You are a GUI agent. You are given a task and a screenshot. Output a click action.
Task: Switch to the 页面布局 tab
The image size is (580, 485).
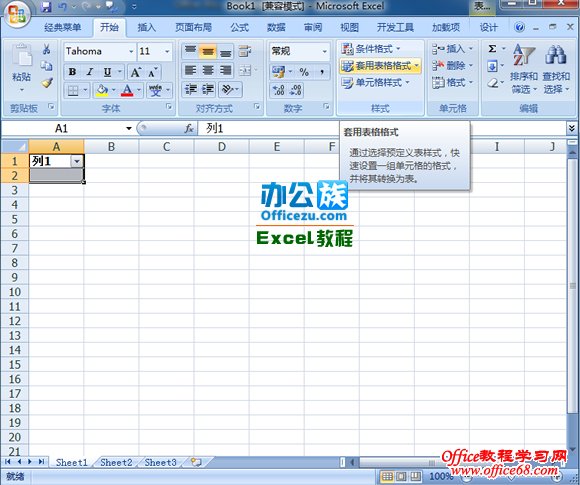pos(193,27)
